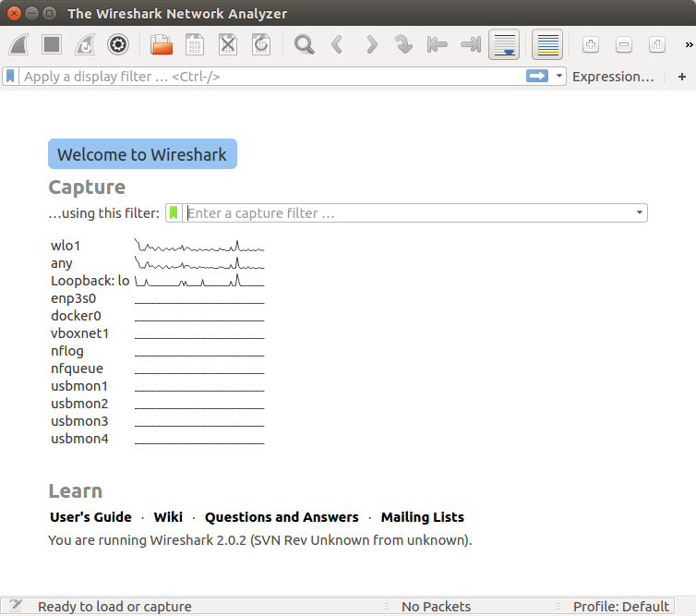Open the Mailing Lists link
Screen dimensions: 696x616
coord(422,517)
